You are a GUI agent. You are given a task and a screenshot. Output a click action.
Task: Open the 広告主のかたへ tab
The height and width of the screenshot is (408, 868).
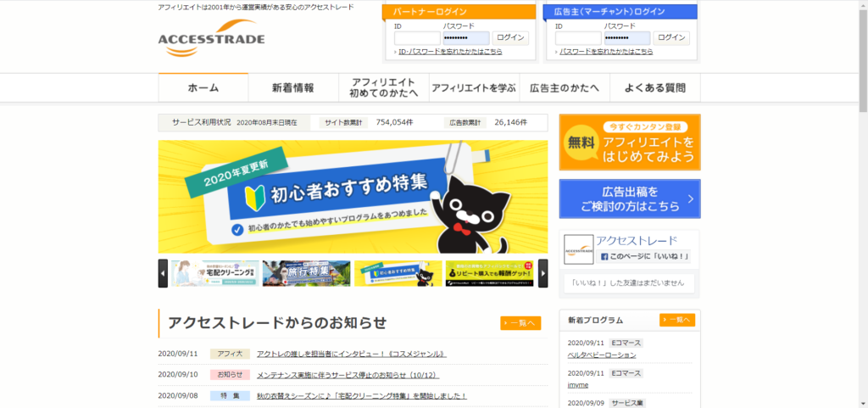(x=564, y=87)
